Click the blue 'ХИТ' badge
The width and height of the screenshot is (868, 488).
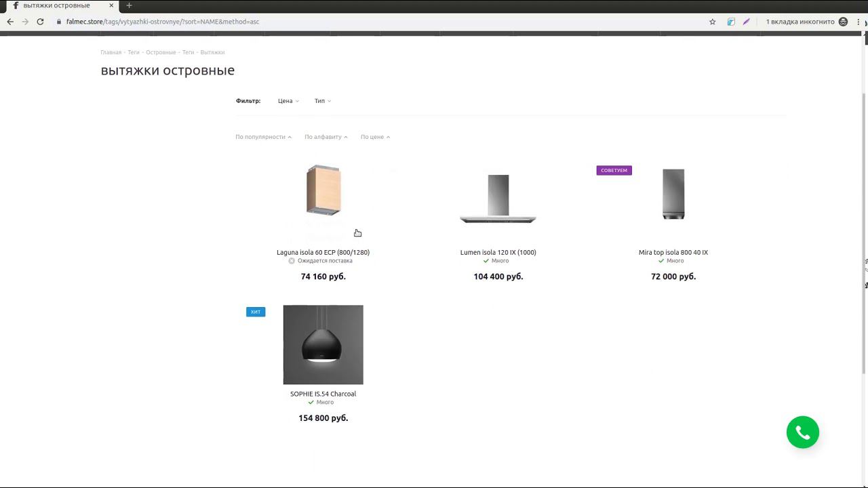click(x=256, y=312)
